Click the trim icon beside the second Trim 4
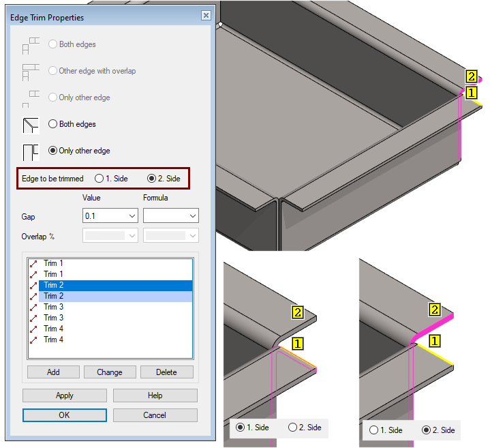490x448 pixels. pyautogui.click(x=33, y=340)
